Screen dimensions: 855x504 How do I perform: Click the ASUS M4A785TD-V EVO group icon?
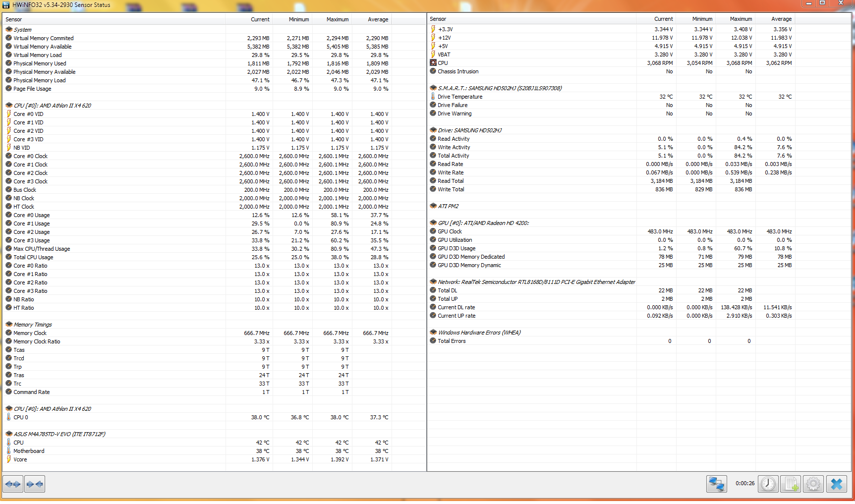pos(9,434)
